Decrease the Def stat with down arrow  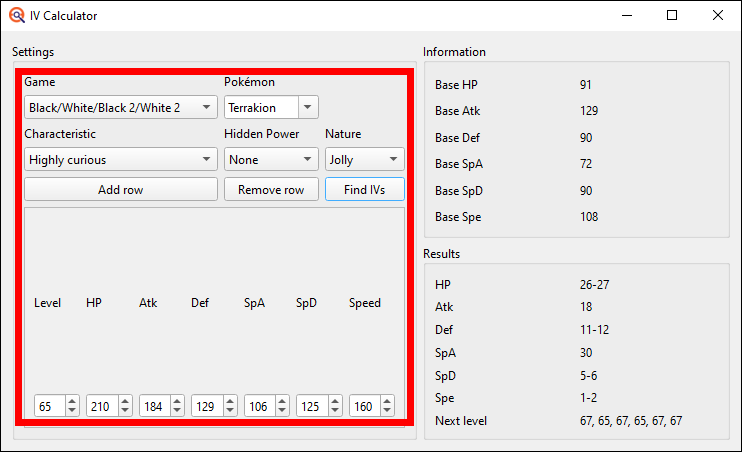pyautogui.click(x=229, y=411)
